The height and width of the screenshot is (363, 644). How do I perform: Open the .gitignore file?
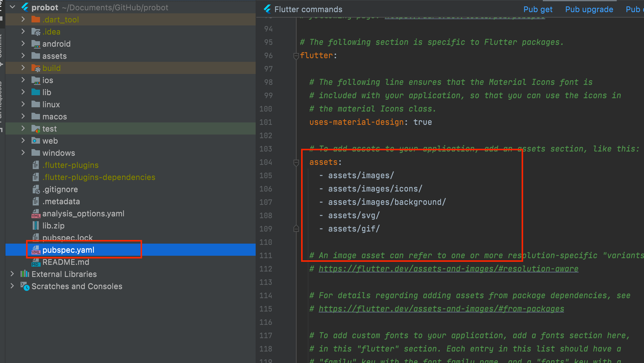pos(60,189)
